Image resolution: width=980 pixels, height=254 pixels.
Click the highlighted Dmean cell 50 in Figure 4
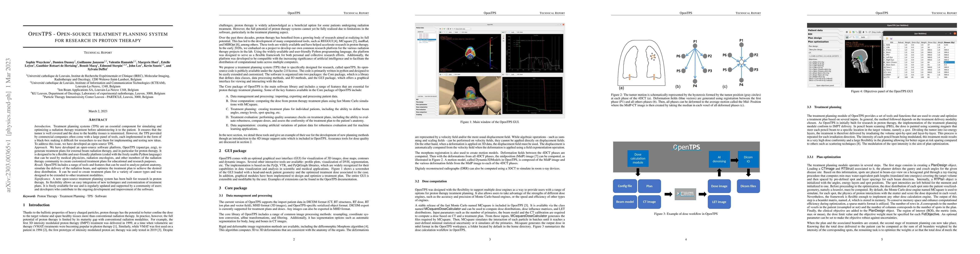[949, 62]
